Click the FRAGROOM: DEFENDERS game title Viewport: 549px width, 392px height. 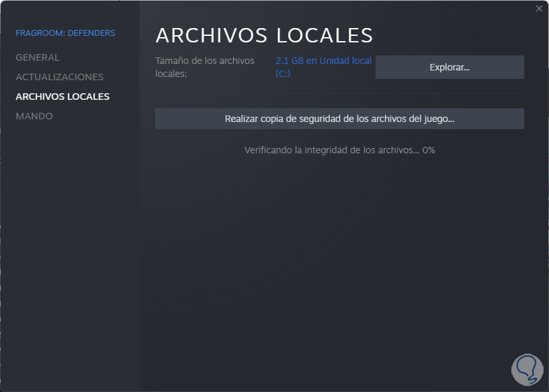(65, 33)
